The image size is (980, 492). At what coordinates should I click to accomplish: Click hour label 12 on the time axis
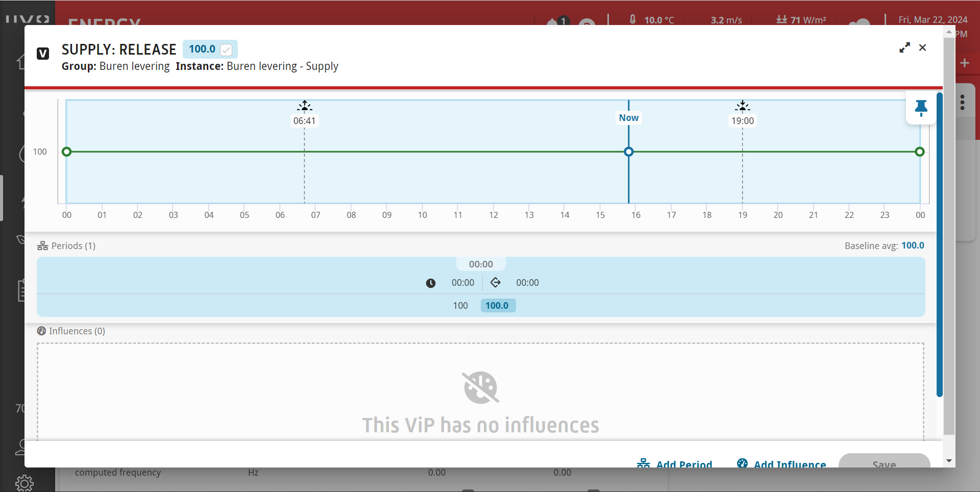coord(494,215)
